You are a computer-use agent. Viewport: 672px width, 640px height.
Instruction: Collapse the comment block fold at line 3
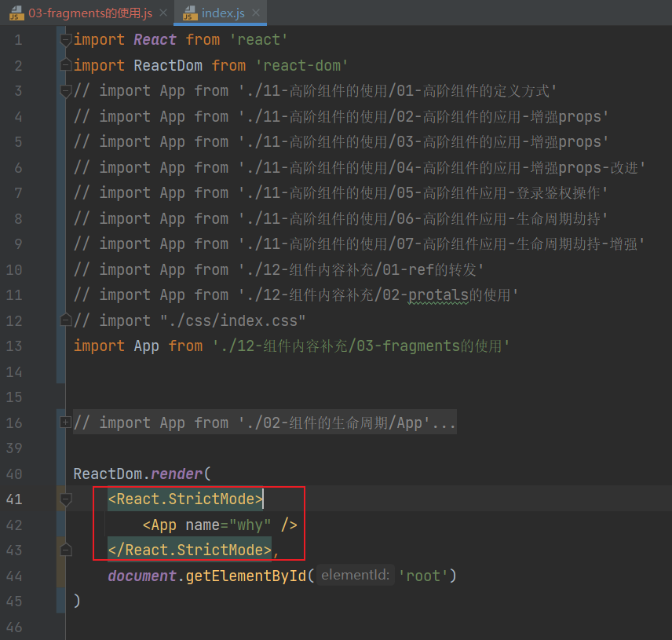pos(66,91)
